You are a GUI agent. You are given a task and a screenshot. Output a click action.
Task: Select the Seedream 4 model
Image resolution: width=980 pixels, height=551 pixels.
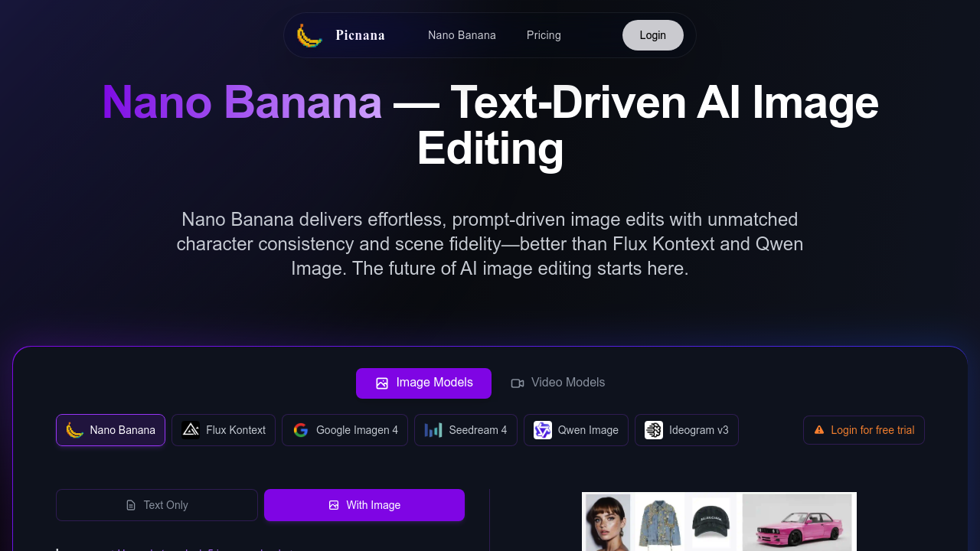[x=465, y=429]
